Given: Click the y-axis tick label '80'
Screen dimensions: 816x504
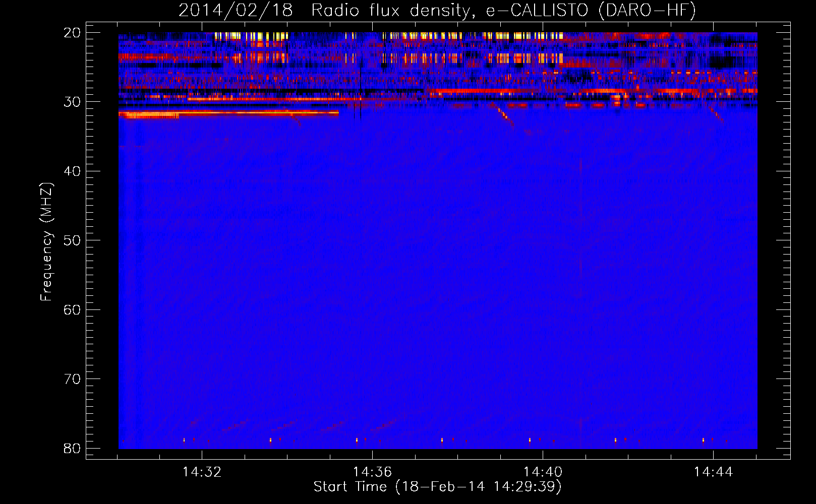Looking at the screenshot, I should (x=72, y=449).
